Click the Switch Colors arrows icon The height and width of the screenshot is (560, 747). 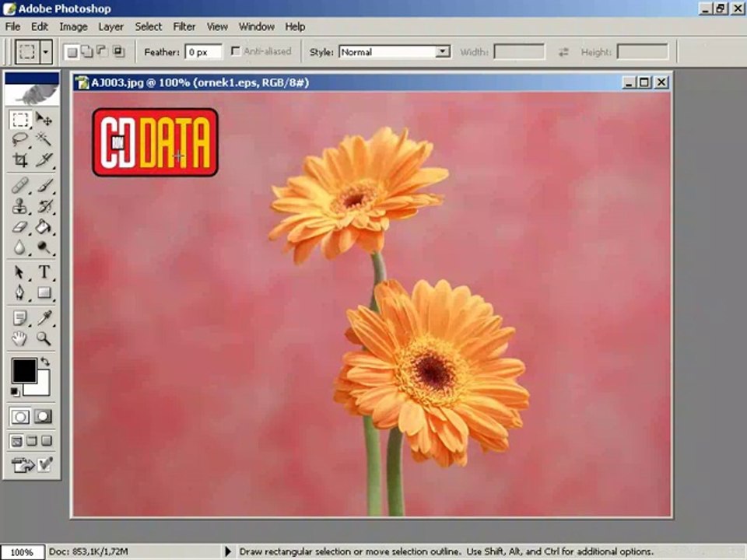point(45,362)
